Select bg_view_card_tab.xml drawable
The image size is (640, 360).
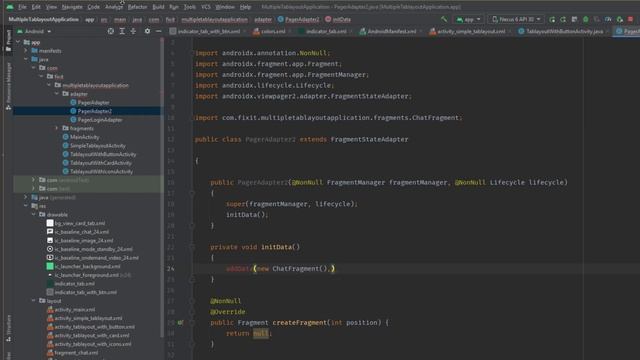(x=80, y=223)
